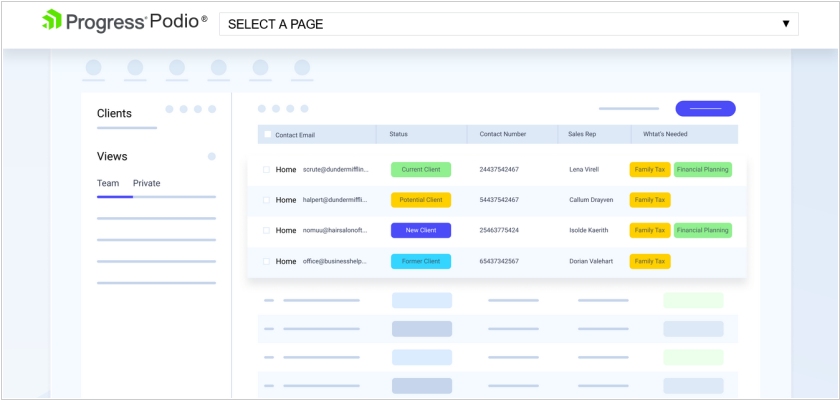Image resolution: width=840 pixels, height=400 pixels.
Task: Switch to the Team views tab
Action: click(x=108, y=183)
